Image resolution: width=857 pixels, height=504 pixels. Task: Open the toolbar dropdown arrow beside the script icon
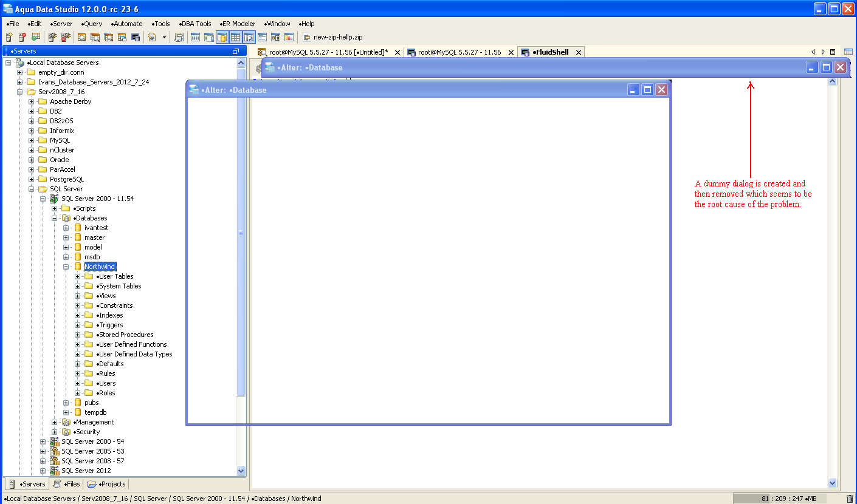pos(164,37)
